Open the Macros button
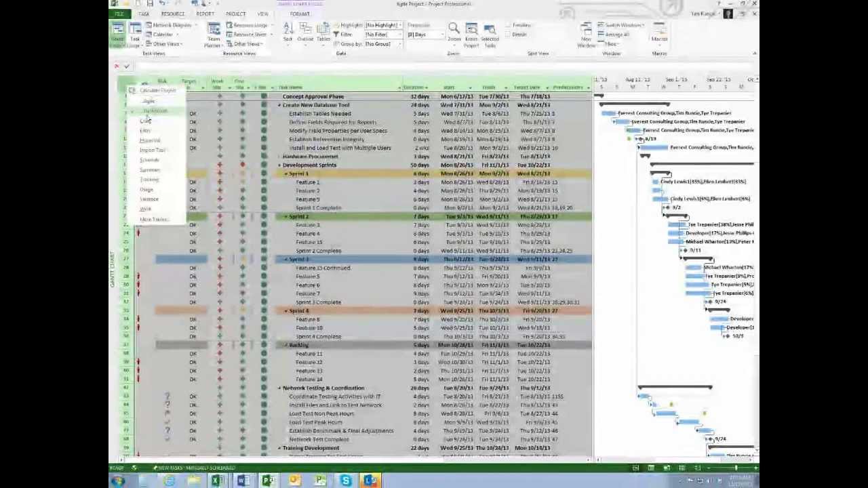The width and height of the screenshot is (868, 488). coord(658,34)
